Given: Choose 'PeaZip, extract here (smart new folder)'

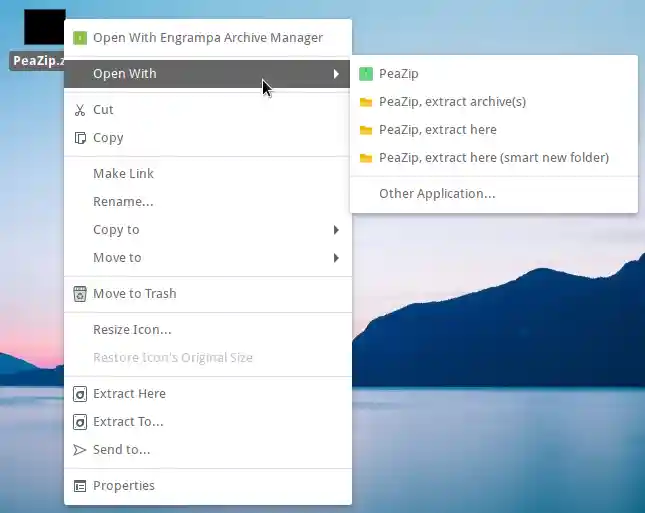Looking at the screenshot, I should tap(494, 158).
